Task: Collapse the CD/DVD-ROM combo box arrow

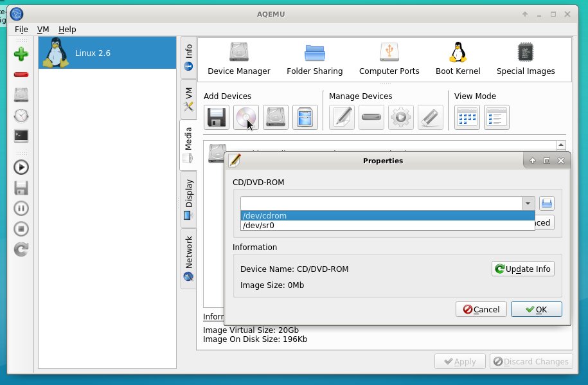Action: coord(528,204)
